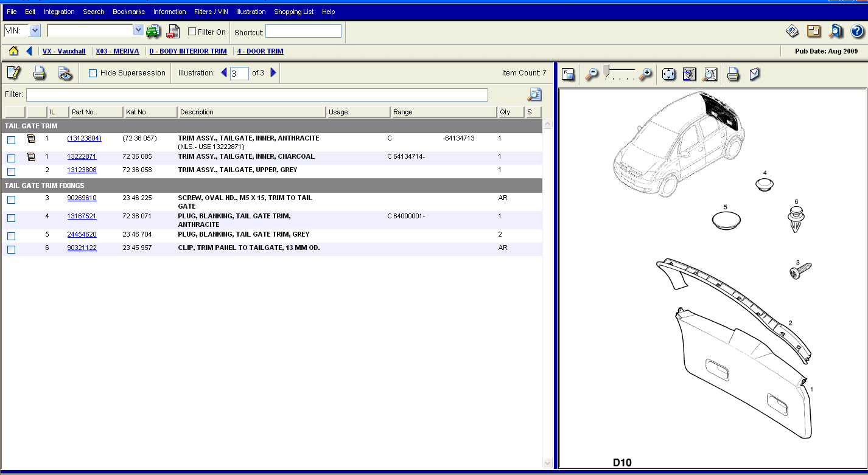Expand the VIN entry combo box arrow
The image size is (868, 475).
point(138,30)
